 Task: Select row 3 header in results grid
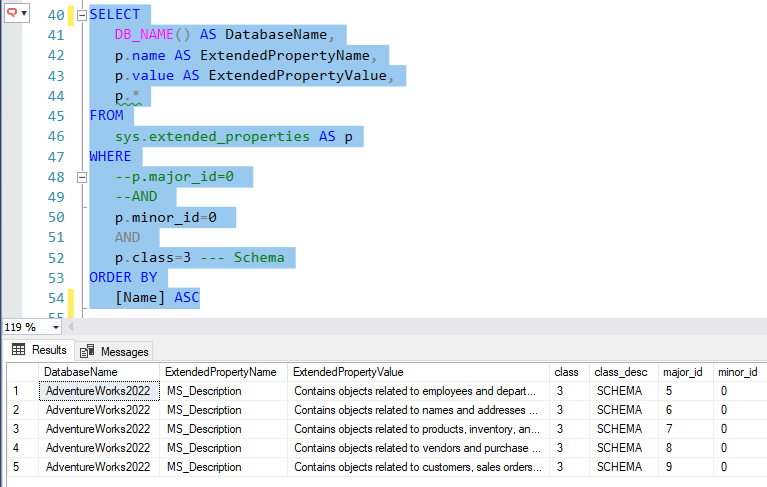pos(23,429)
